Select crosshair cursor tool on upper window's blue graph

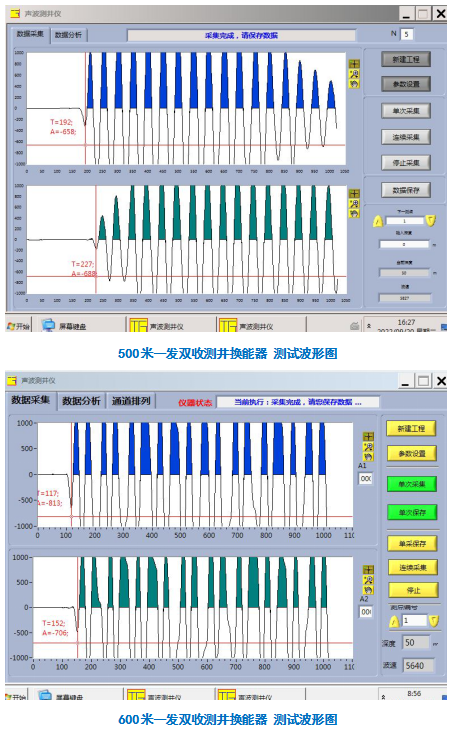[x=354, y=63]
